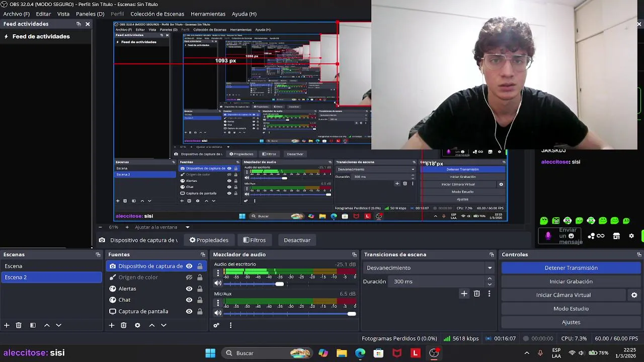Screen dimensions: 644x362
Task: Mute Mic/Aux speaker icon
Action: pyautogui.click(x=218, y=314)
